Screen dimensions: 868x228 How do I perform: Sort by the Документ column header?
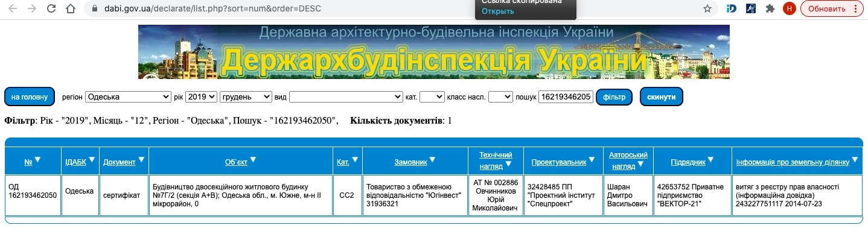(x=119, y=162)
